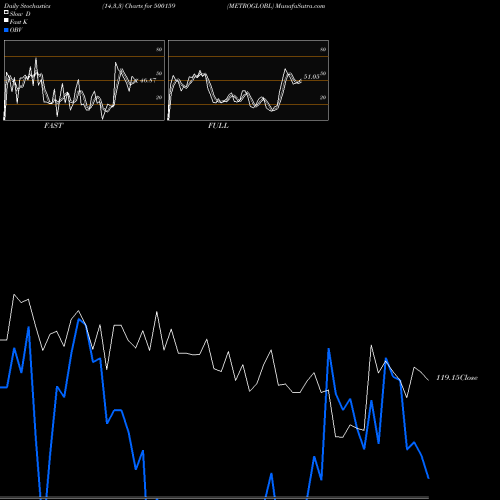Click the 51.03 value in FULL chart
The height and width of the screenshot is (500, 500).
click(x=311, y=77)
